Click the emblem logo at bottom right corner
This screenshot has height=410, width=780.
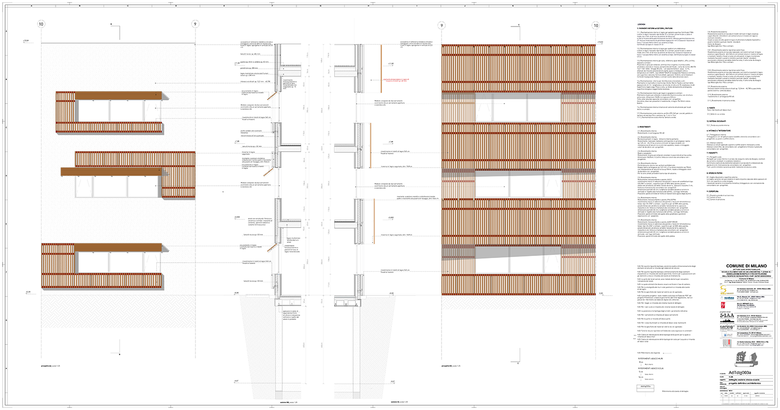click(x=744, y=357)
